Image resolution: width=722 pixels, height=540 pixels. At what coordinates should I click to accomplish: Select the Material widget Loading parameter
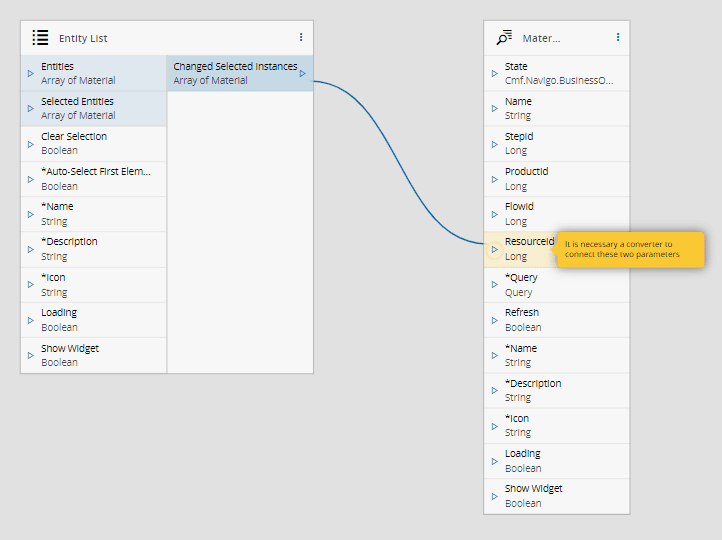(556, 460)
